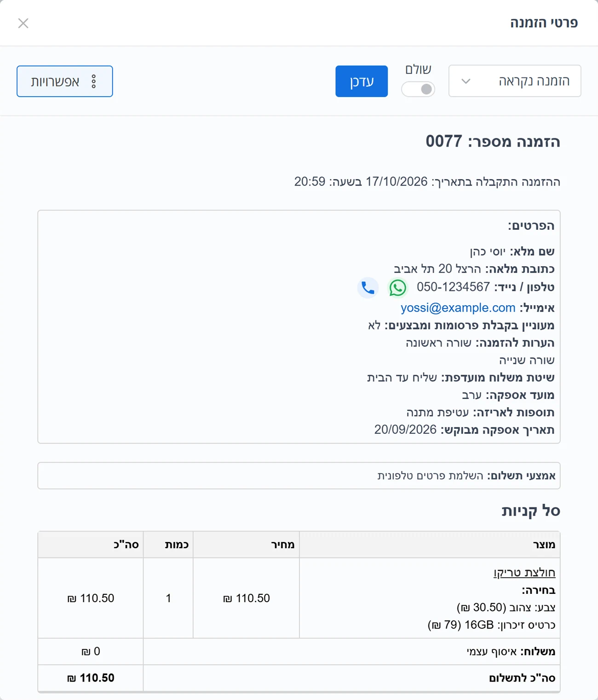Select the shipping method שליח עד הבית
The image size is (598, 700).
click(x=402, y=378)
